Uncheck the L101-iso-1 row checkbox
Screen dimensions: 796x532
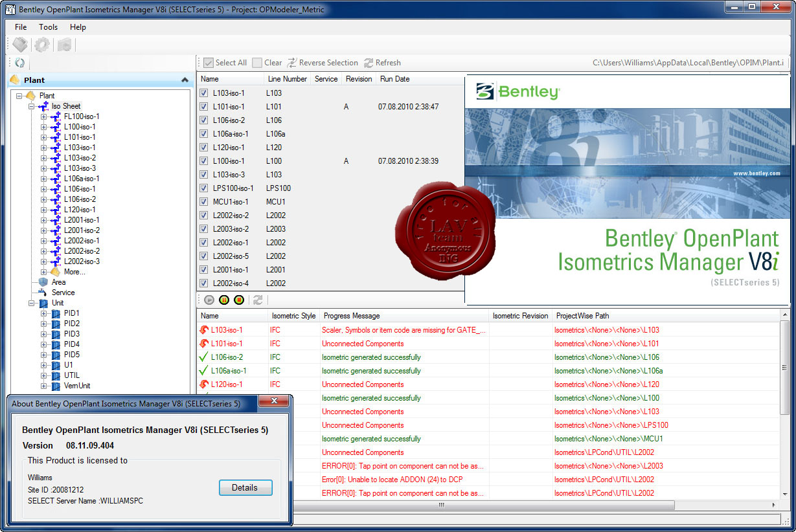pyautogui.click(x=204, y=107)
